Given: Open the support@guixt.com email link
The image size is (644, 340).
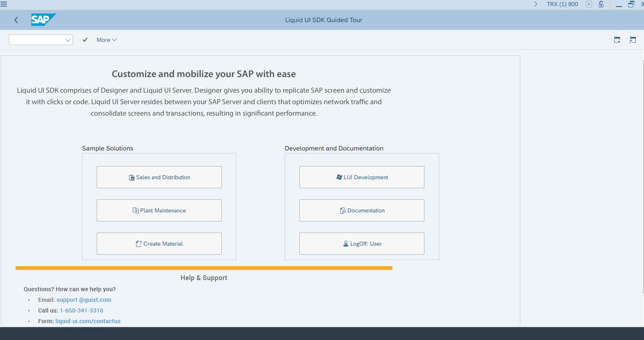Looking at the screenshot, I should (84, 300).
